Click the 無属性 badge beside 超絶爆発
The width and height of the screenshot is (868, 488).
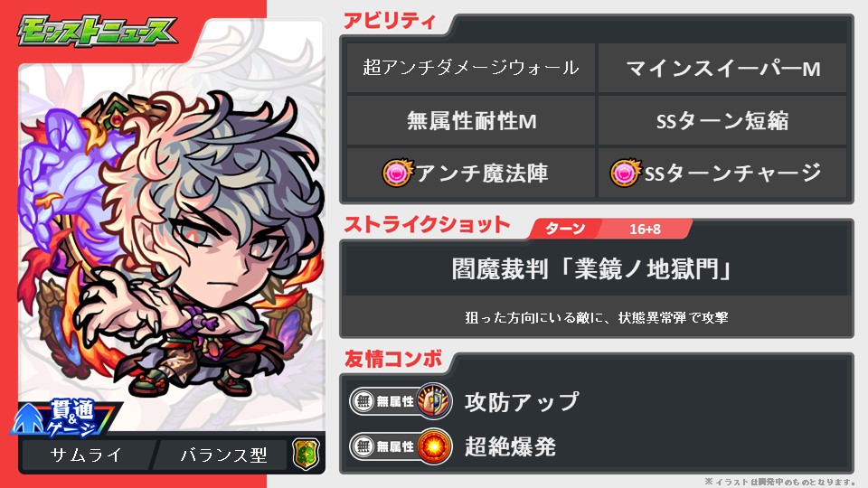(385, 446)
